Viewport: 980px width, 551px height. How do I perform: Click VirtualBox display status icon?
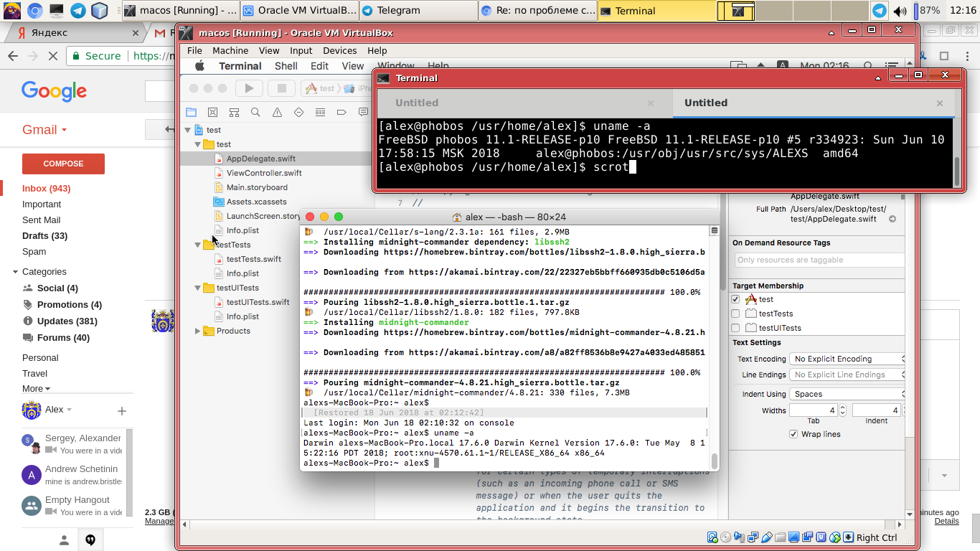[794, 537]
